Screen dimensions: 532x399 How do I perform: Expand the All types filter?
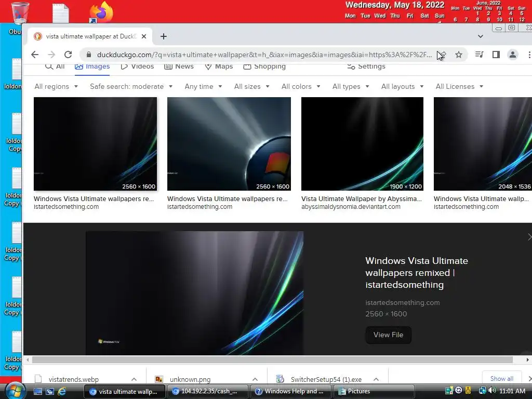tap(351, 87)
